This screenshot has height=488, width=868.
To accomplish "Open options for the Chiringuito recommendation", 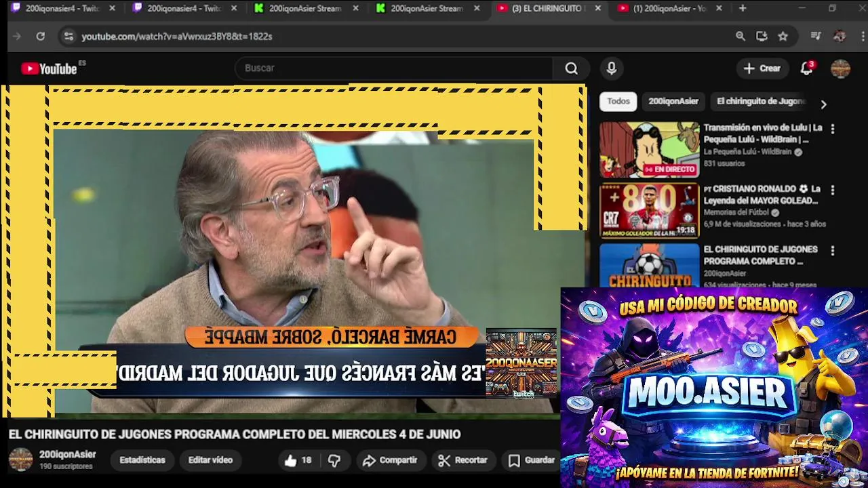I will 833,251.
